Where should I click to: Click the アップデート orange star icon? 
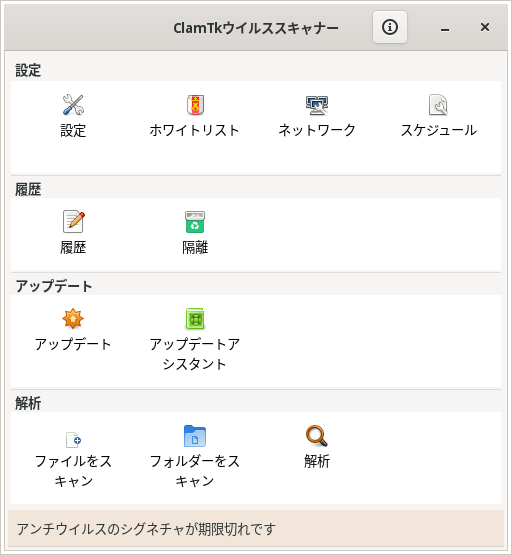coord(73,318)
